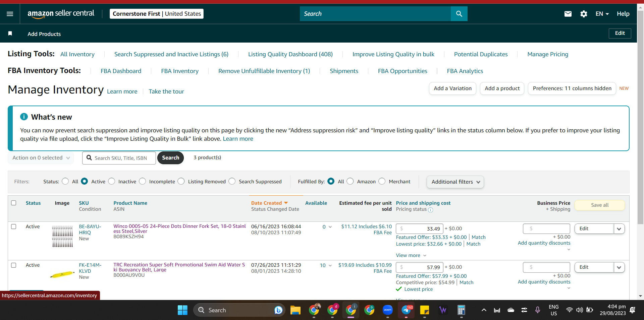Click the OneDrive cloud tray icon
Image resolution: width=644 pixels, height=320 pixels.
click(511, 310)
